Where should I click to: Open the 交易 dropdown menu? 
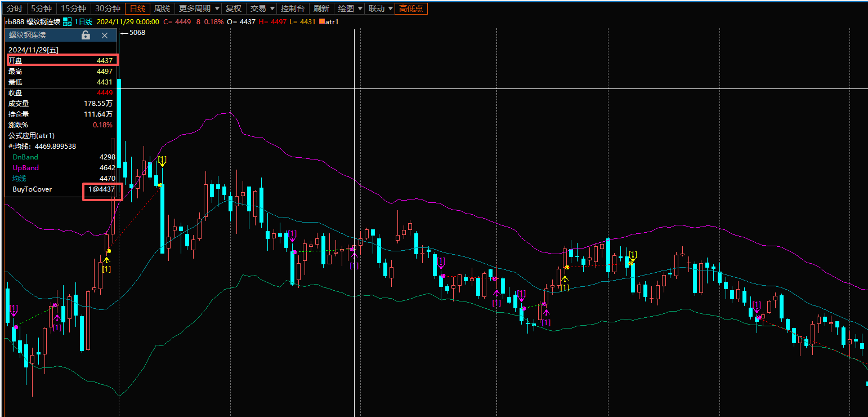(x=262, y=8)
